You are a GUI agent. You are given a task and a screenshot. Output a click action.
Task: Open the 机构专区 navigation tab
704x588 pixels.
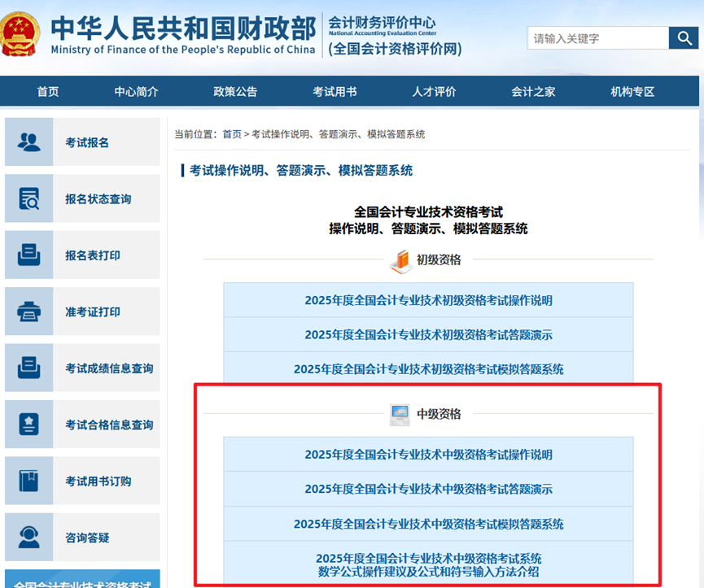coord(632,92)
